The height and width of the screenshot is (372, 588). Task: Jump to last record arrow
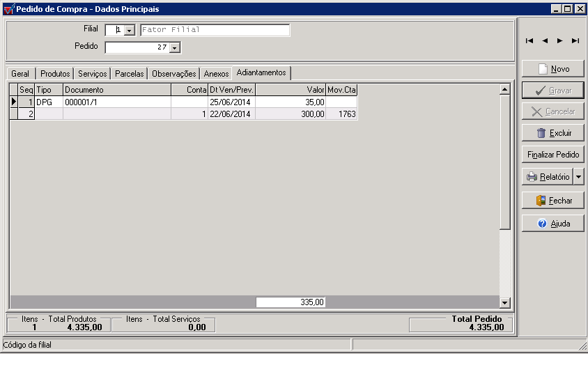pos(575,41)
